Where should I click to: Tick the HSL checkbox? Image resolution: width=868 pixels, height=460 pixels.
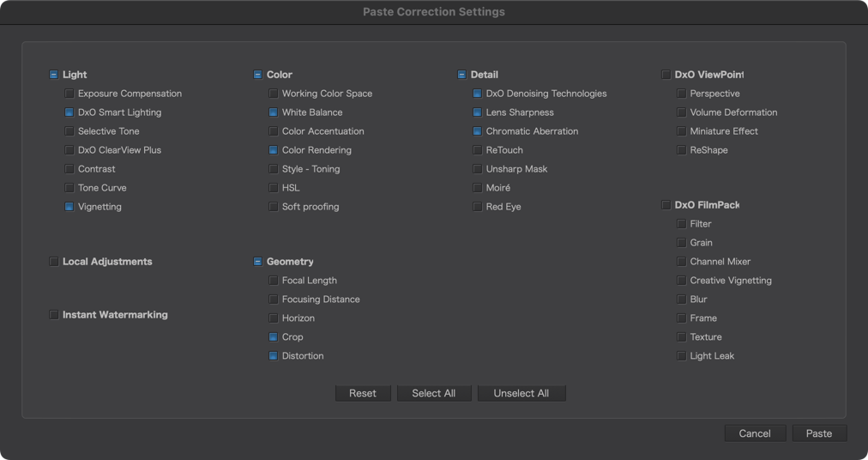[273, 188]
